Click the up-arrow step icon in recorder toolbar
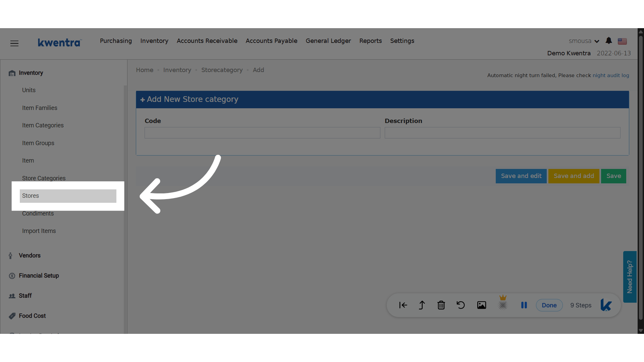This screenshot has height=362, width=644. click(x=422, y=305)
